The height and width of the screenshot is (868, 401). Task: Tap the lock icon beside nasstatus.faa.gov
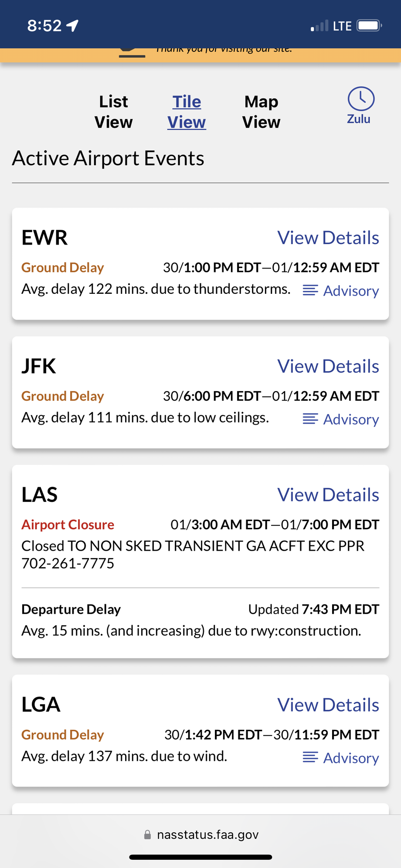[x=148, y=835]
